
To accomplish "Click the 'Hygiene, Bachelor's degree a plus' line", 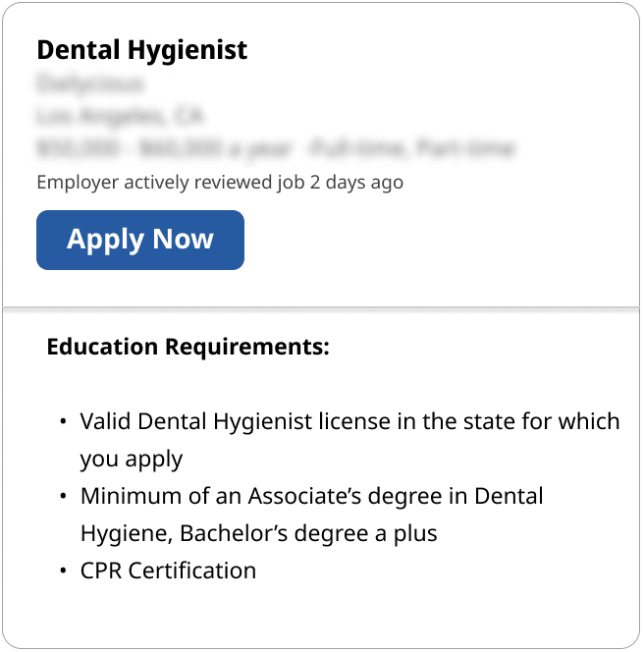I will pos(258,533).
